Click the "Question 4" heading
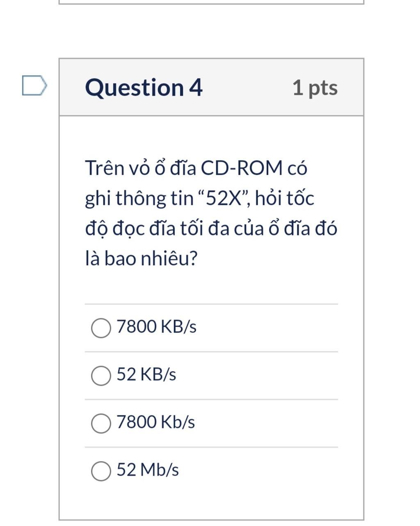 pyautogui.click(x=144, y=87)
